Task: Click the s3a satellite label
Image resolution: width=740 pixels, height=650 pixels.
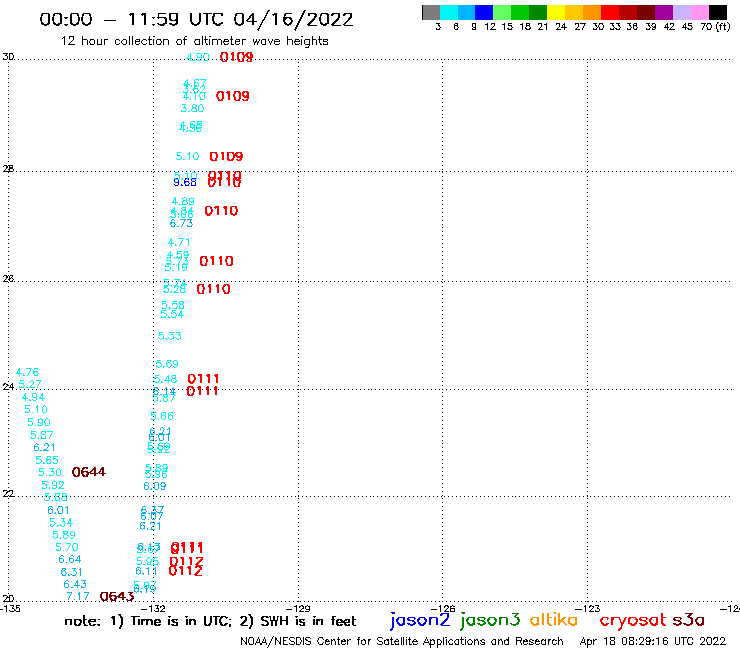Action: click(x=689, y=620)
